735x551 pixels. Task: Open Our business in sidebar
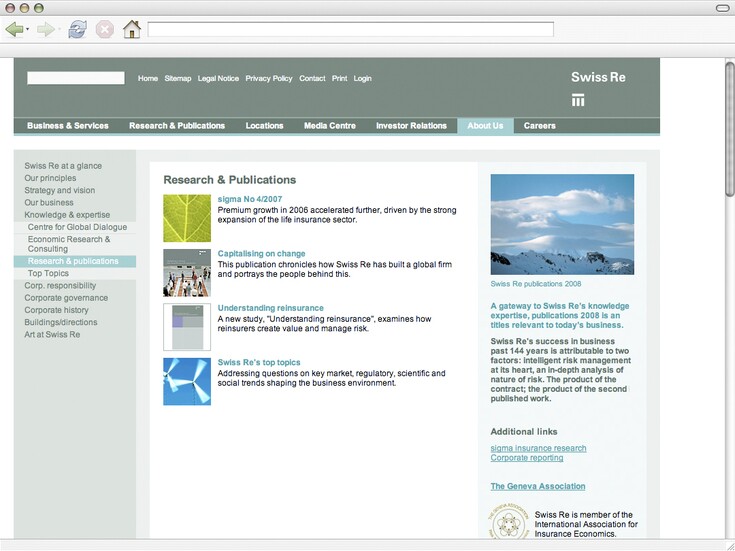click(x=49, y=202)
